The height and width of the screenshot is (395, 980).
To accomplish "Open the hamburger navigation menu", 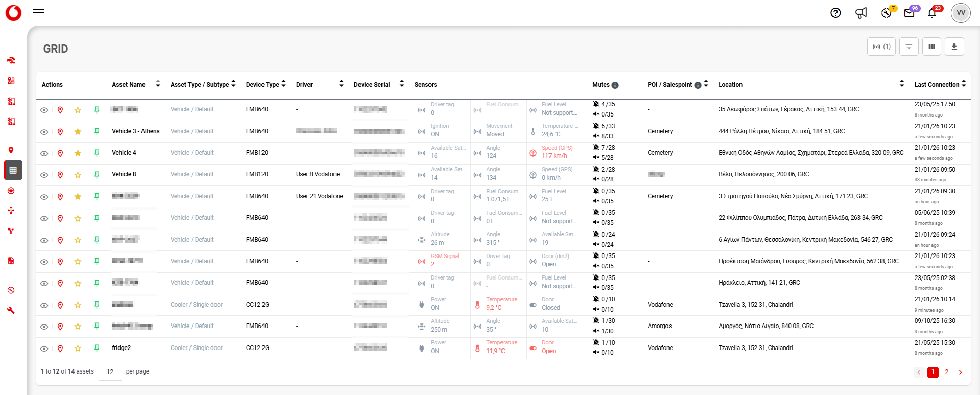I will [38, 13].
